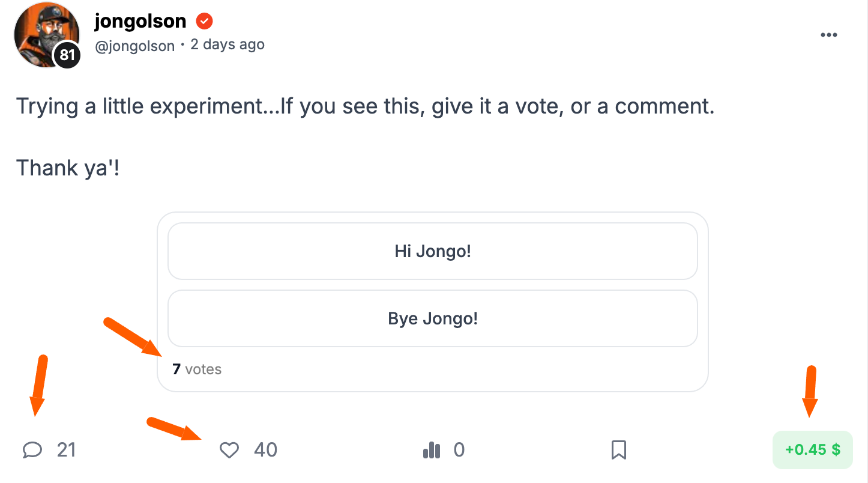Screen dimensions: 868x483
Task: Bookmark this post
Action: point(619,450)
